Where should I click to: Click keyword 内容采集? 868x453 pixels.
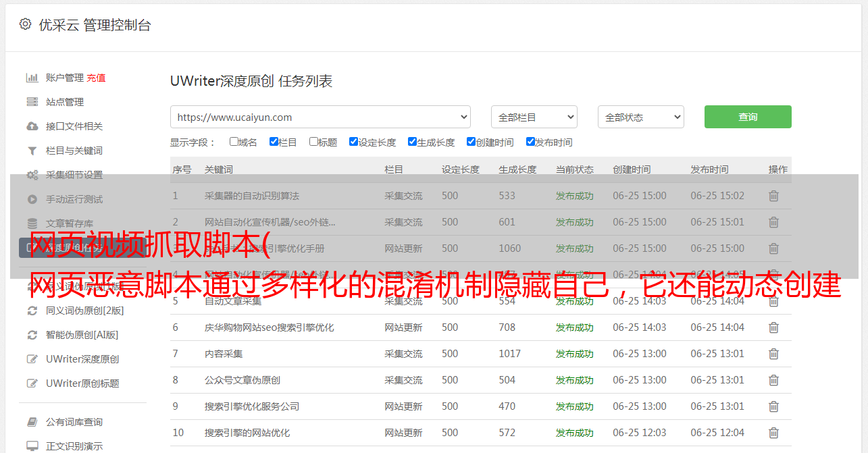click(x=224, y=354)
